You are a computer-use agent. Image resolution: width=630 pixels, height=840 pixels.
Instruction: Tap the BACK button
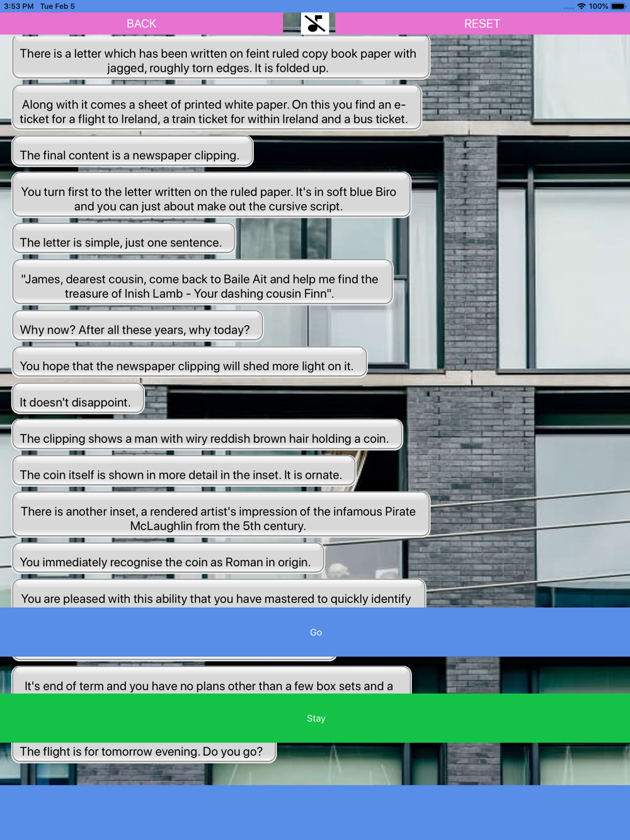141,24
